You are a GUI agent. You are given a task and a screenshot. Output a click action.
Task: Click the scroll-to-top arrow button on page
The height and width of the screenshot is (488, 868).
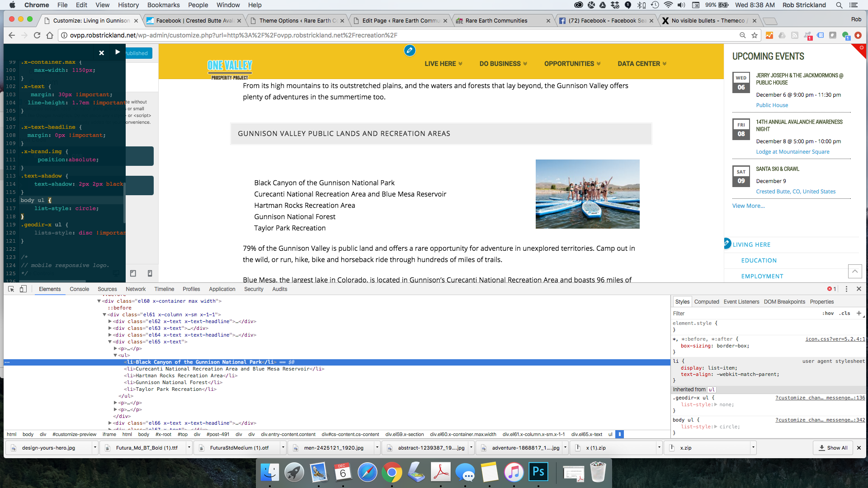(x=854, y=272)
